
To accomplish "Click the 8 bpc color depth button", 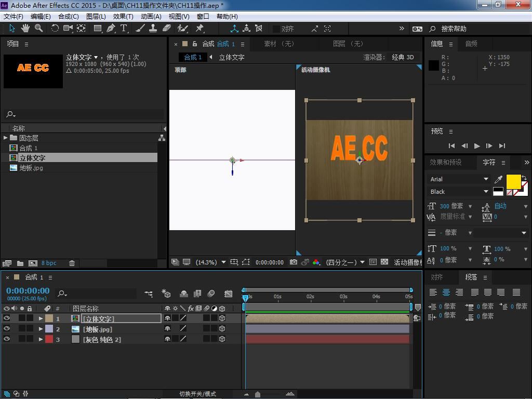I will point(49,263).
